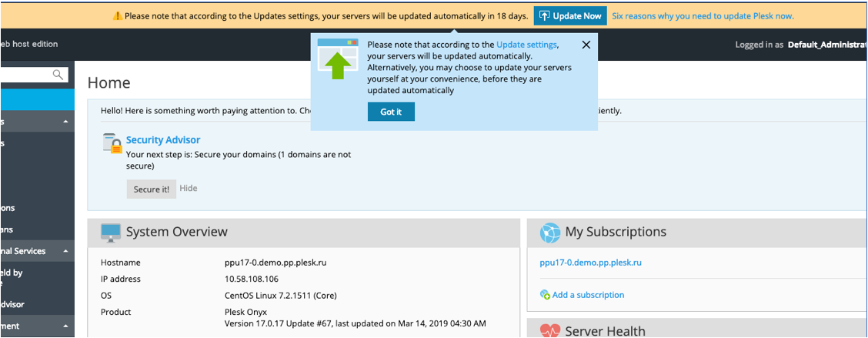Screen dimensions: 868x338
Task: Click the Server Health heart icon
Action: 550,331
